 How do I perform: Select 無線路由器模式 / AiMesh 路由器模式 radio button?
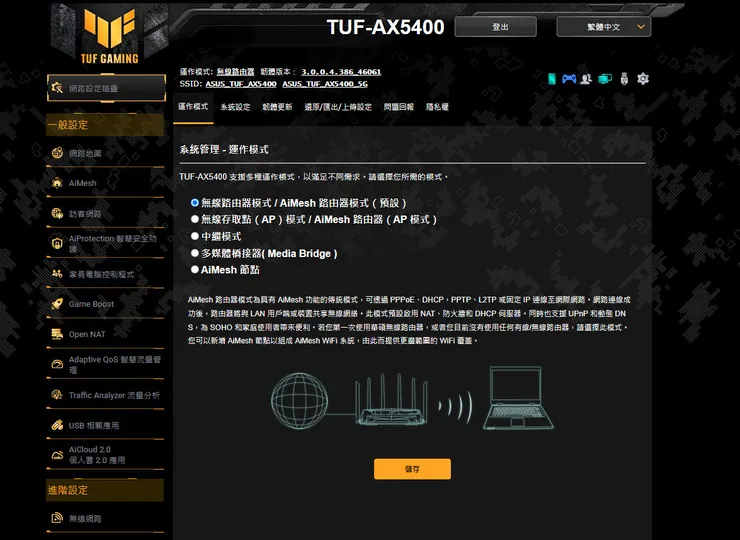click(x=194, y=202)
